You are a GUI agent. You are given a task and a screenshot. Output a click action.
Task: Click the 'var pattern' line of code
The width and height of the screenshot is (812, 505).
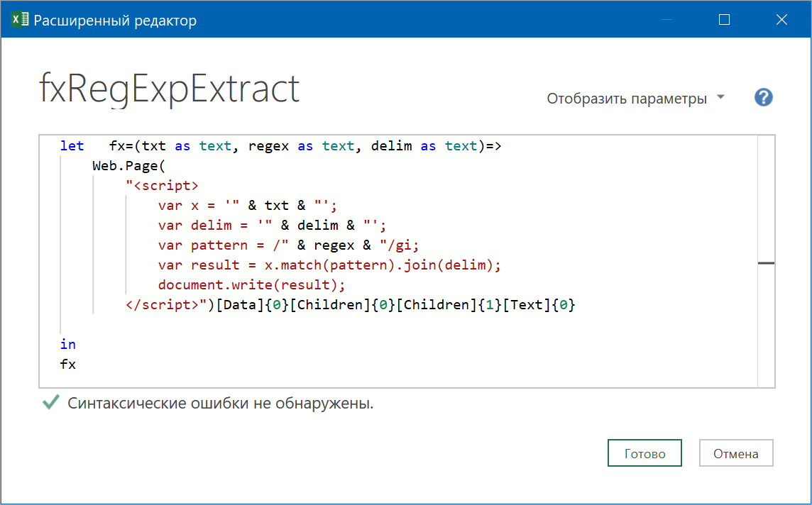click(x=288, y=245)
